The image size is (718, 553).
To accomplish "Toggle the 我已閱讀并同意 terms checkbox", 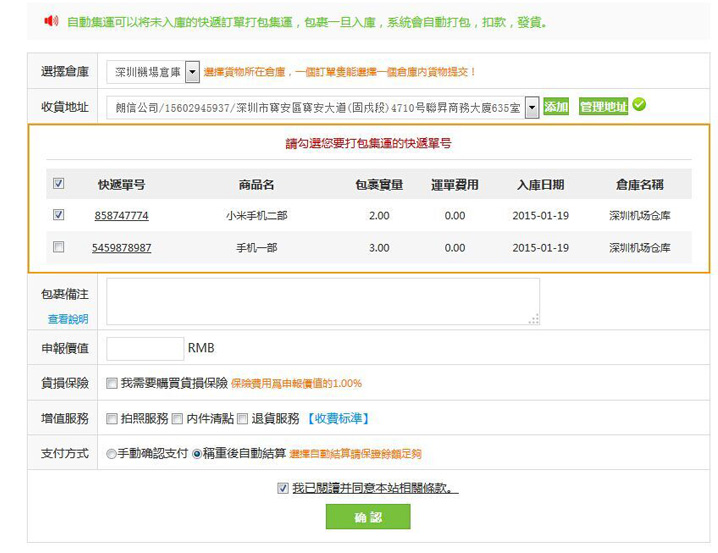I will [x=283, y=488].
